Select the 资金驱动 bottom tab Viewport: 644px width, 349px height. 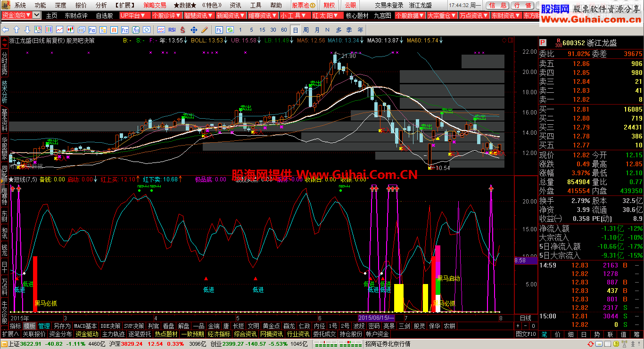(x=87, y=334)
